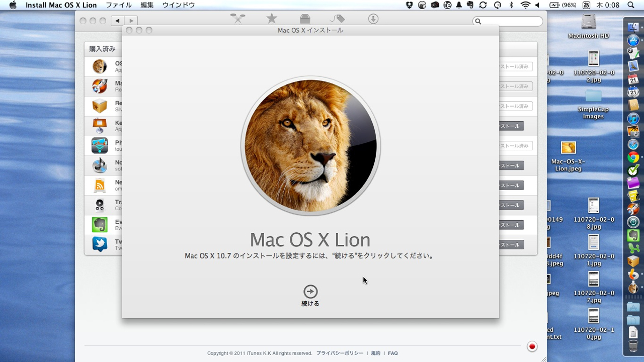Open the battery status menu
Viewport: 644px width, 362px height.
pyautogui.click(x=562, y=5)
